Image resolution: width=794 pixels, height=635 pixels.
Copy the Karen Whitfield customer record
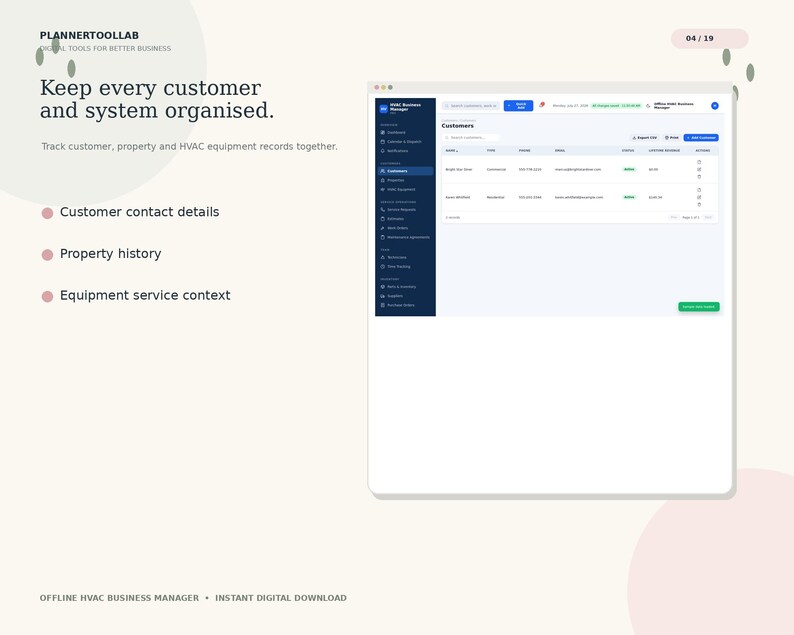[x=699, y=190]
